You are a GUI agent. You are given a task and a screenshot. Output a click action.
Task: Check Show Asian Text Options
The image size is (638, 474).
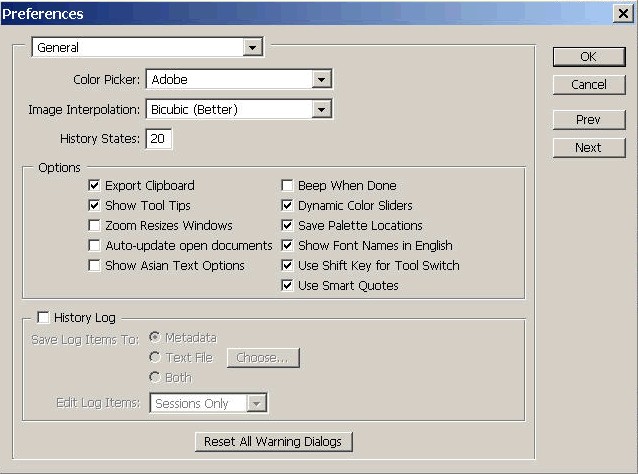pyautogui.click(x=95, y=266)
